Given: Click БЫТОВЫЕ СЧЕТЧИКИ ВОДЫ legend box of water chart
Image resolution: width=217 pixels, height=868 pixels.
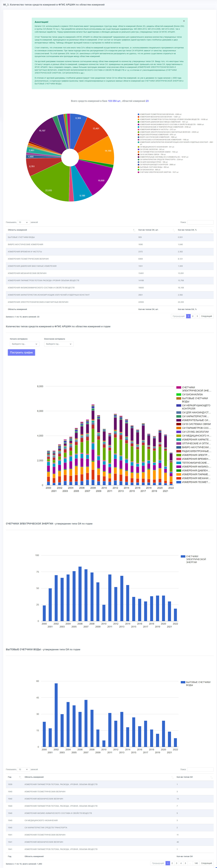Looking at the screenshot, I should (x=183, y=682).
